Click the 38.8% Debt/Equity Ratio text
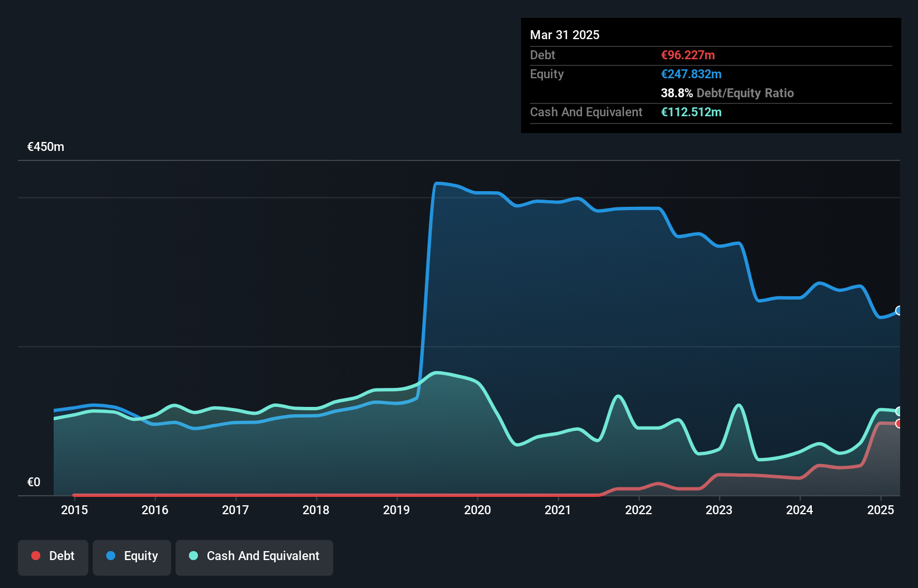Viewport: 918px width, 588px height. point(727,93)
